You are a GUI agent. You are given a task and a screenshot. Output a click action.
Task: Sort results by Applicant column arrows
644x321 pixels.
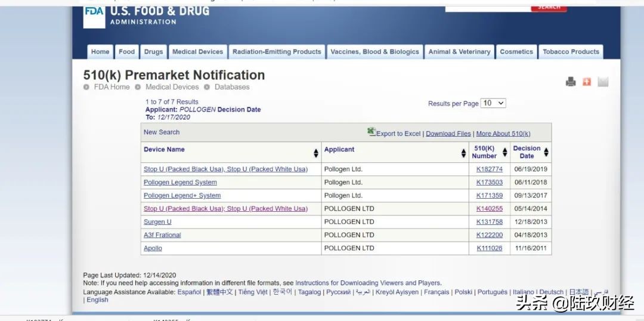[463, 153]
